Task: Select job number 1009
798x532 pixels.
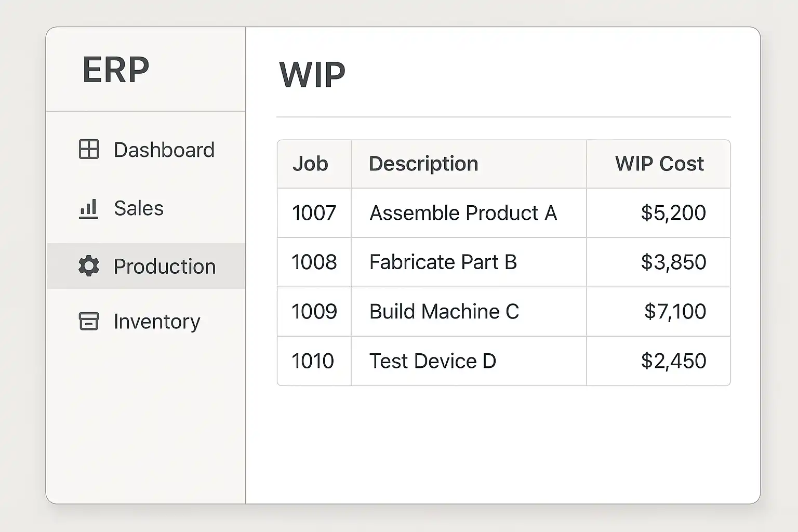Action: click(314, 312)
